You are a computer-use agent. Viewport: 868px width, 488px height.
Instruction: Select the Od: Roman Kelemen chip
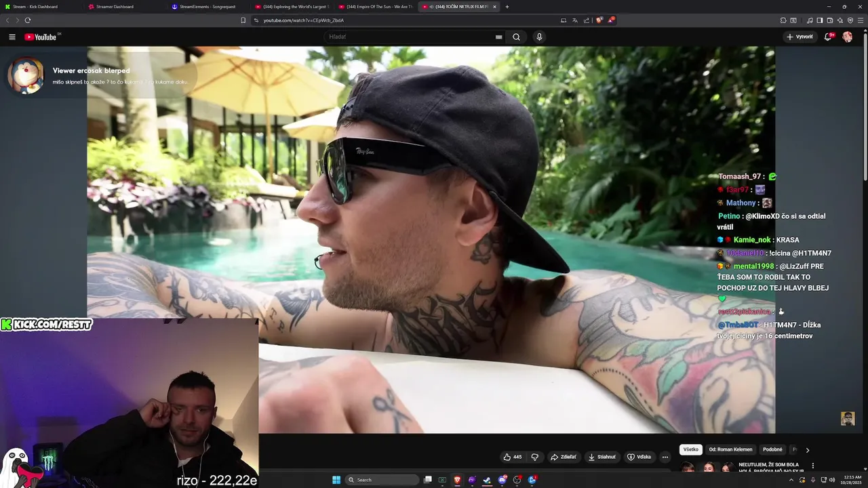pos(730,449)
